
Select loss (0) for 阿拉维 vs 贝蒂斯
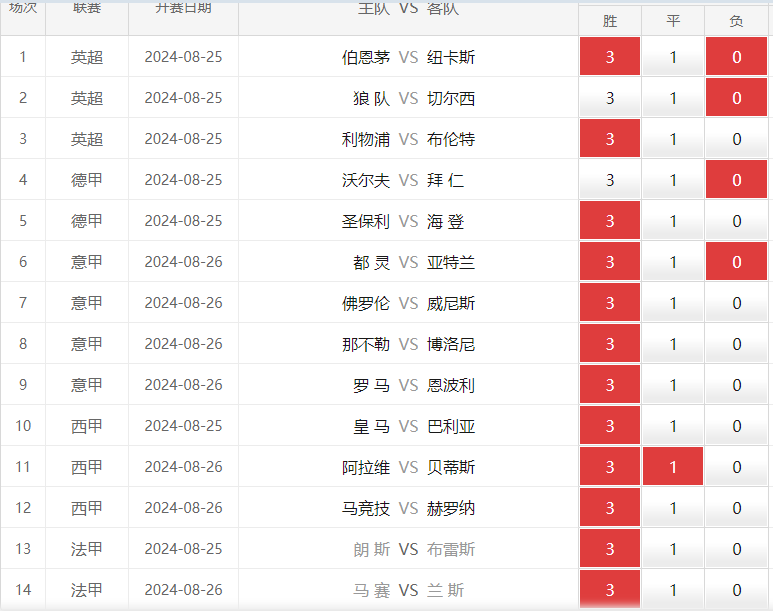coord(736,466)
